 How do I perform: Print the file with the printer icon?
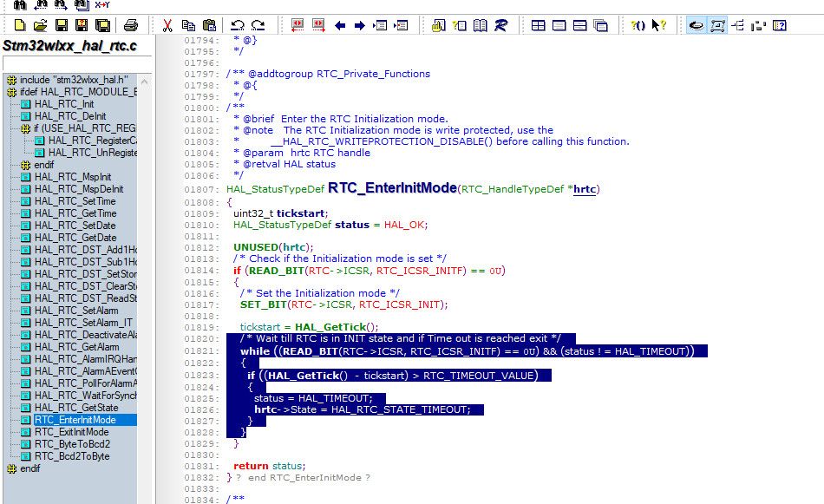point(130,25)
